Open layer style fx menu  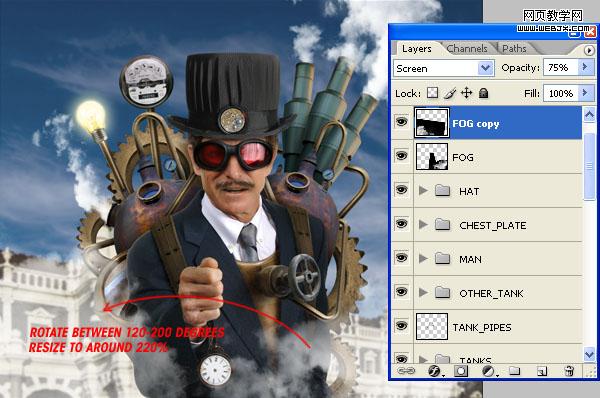coord(435,371)
